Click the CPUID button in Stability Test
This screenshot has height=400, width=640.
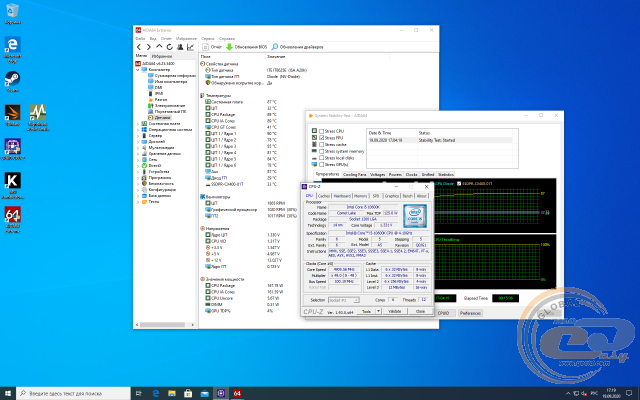click(x=443, y=313)
